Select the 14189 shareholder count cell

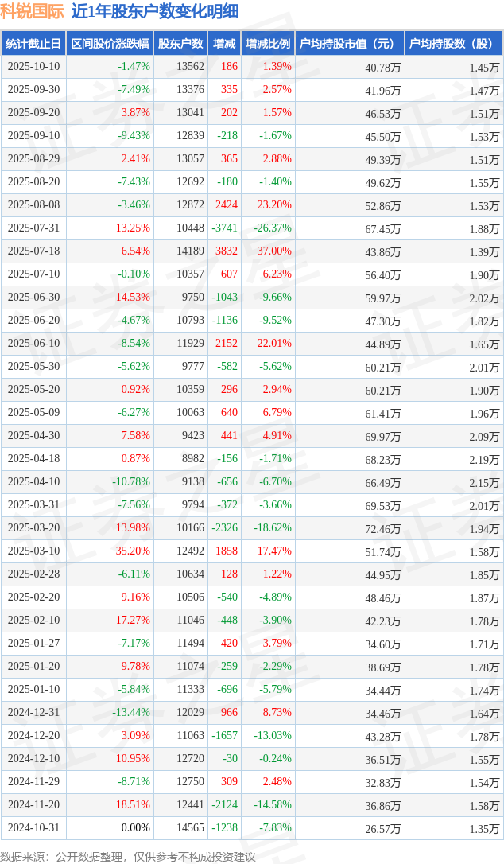[190, 251]
